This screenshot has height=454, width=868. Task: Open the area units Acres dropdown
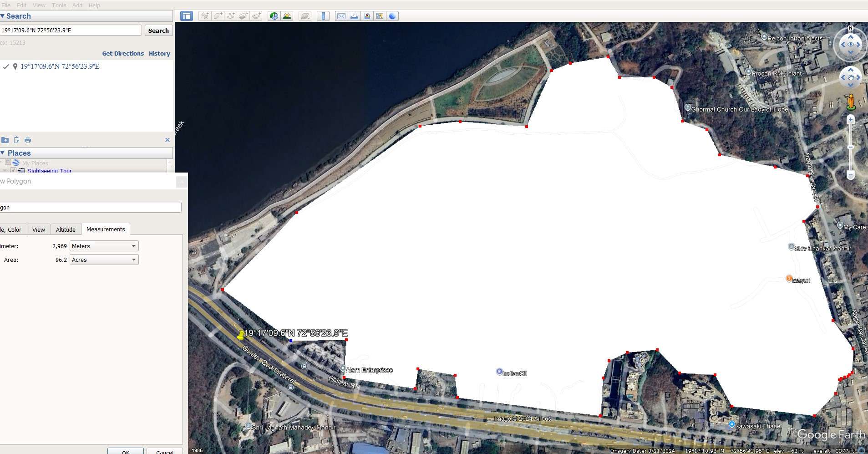pyautogui.click(x=104, y=260)
